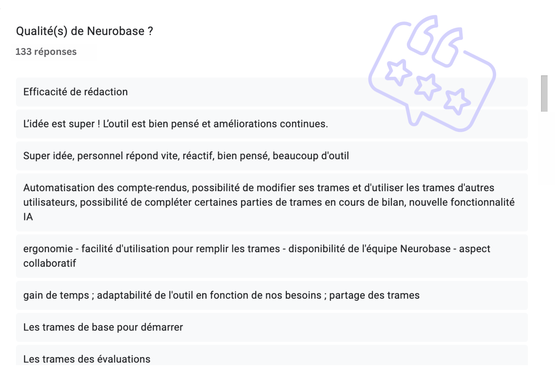Click the word "collaboratif"
Image resolution: width=555 pixels, height=392 pixels.
pos(50,263)
